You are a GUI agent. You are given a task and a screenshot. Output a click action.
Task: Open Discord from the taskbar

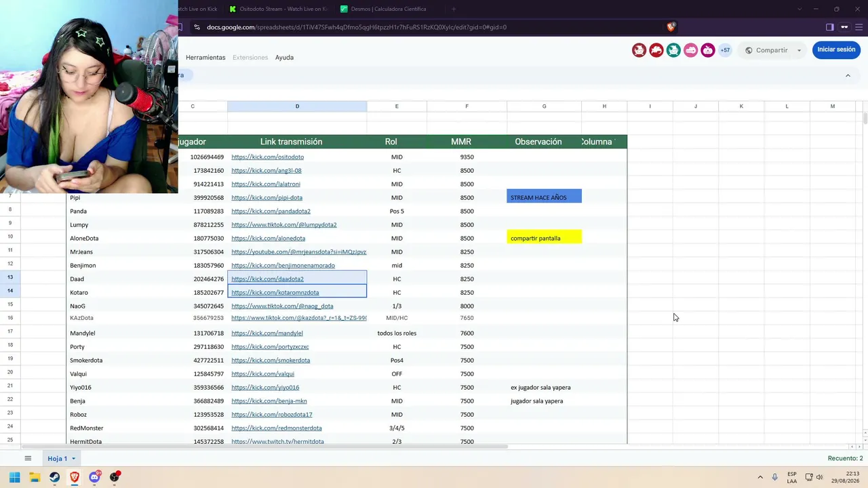tap(95, 477)
